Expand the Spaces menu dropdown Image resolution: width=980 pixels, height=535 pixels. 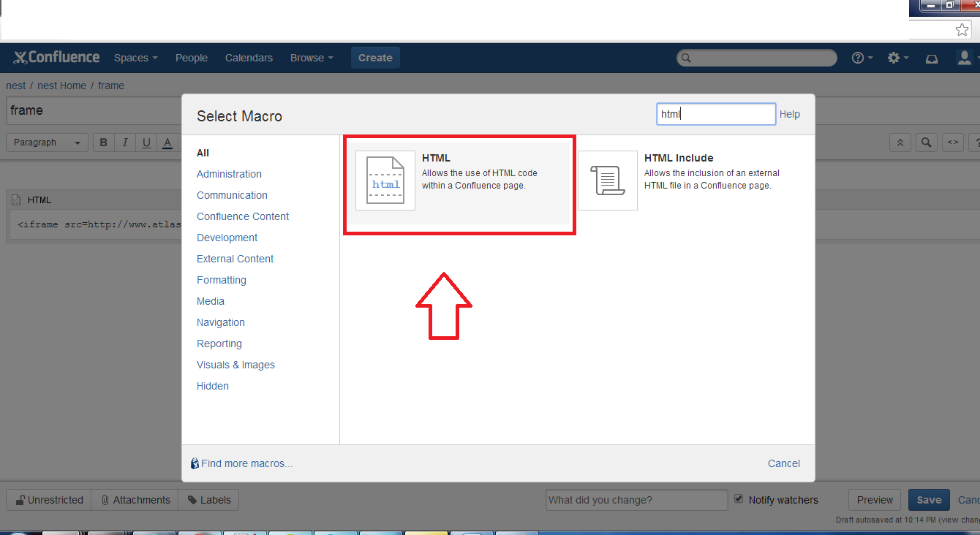(x=135, y=58)
